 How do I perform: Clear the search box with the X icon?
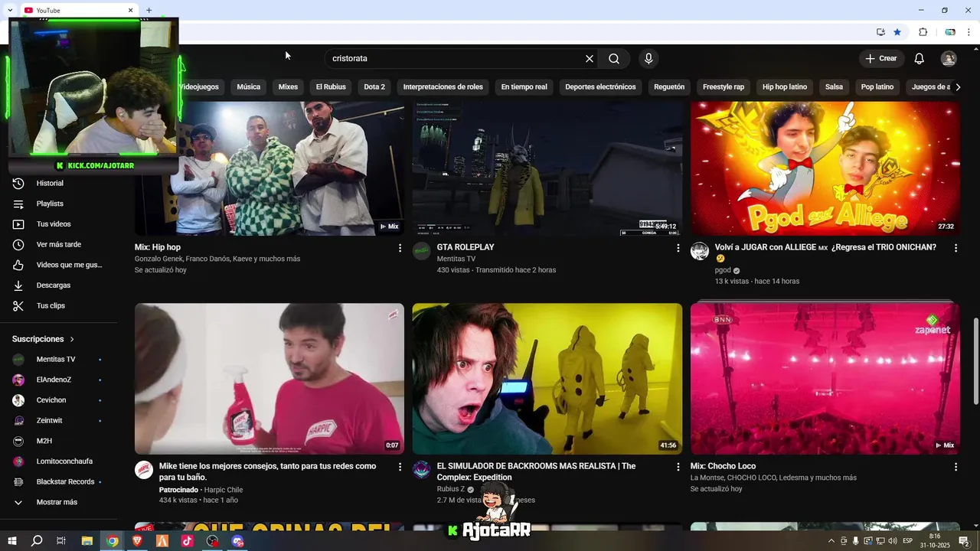(590, 59)
